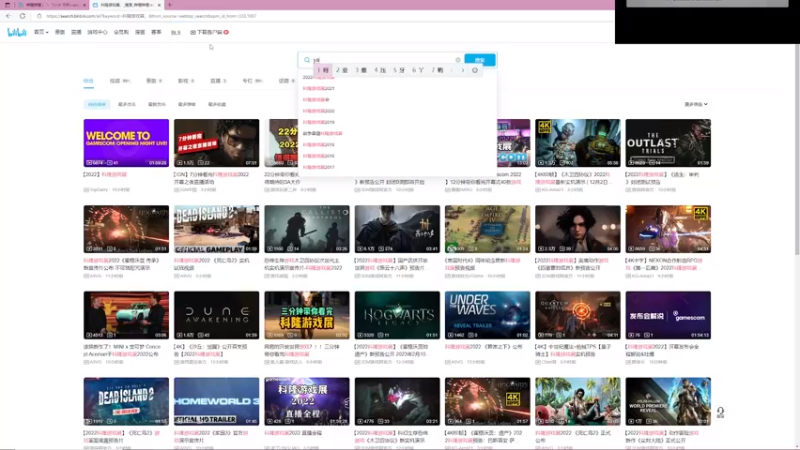Image resolution: width=800 pixels, height=450 pixels.
Task: Switch to the 影视 results tab
Action: (x=186, y=81)
